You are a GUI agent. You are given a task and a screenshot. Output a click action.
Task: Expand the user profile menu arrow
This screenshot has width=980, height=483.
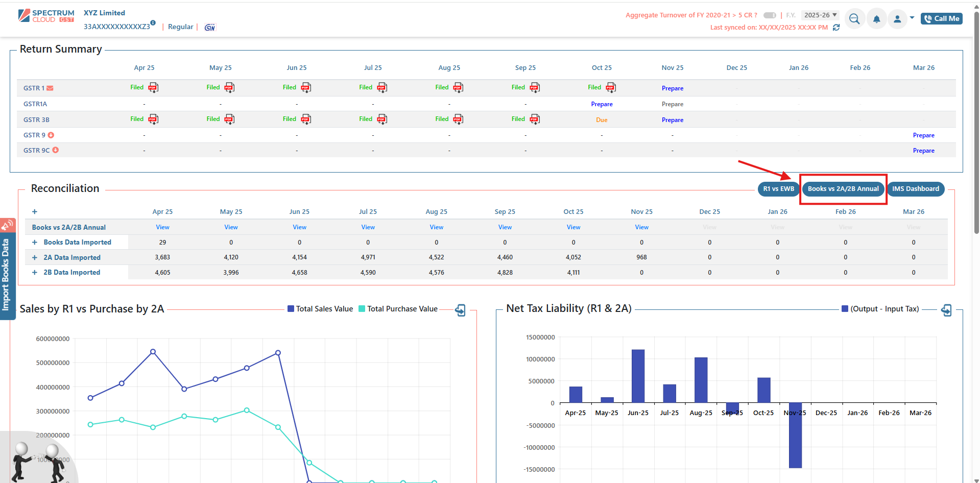[912, 18]
